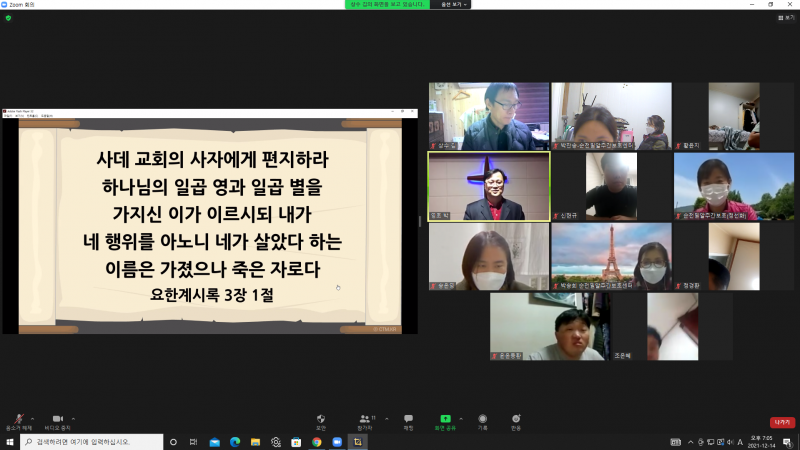Open the Settings gear on taskbar
The width and height of the screenshot is (800, 450).
[x=276, y=442]
